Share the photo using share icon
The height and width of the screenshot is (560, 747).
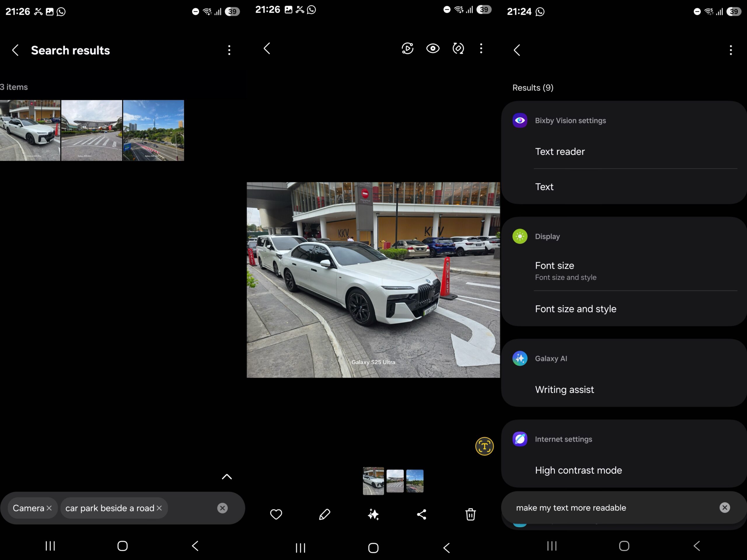[x=421, y=514]
